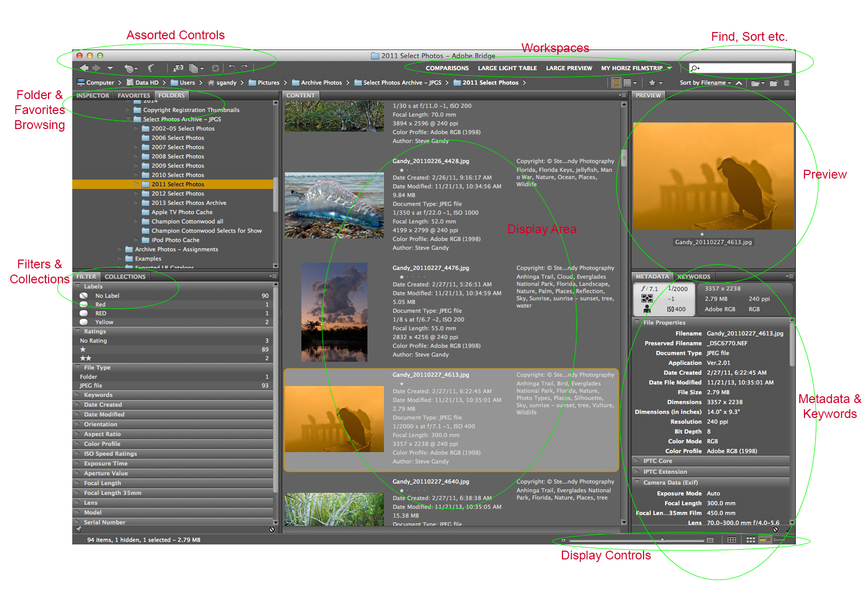Switch to view content as details
868x594 pixels.
coord(765,540)
